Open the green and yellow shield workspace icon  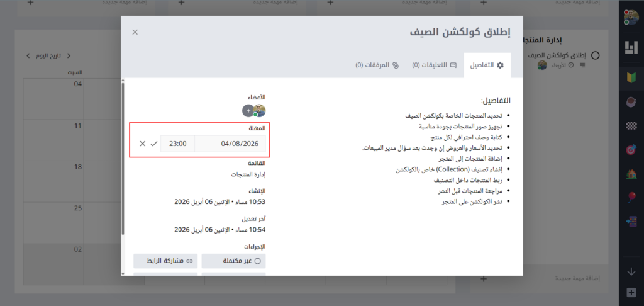pyautogui.click(x=631, y=78)
